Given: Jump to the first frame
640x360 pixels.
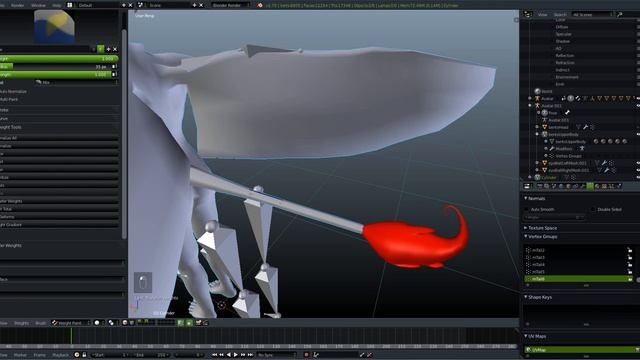Looking at the screenshot, I should (x=214, y=355).
